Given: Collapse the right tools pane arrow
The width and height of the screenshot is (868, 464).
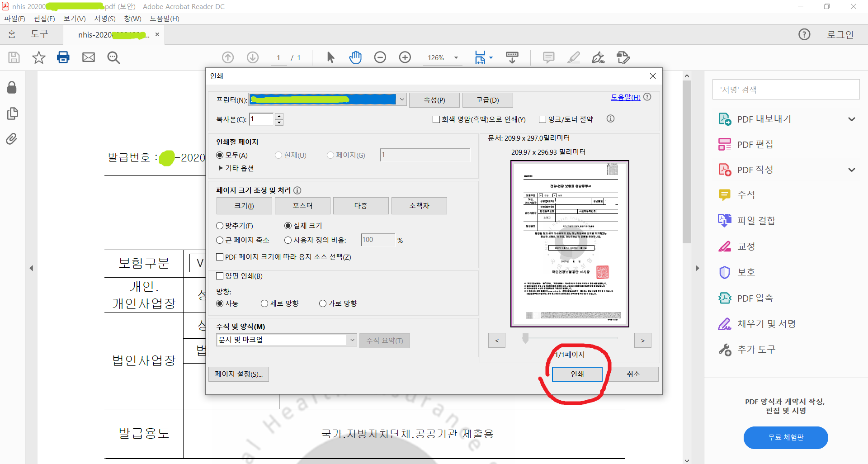Looking at the screenshot, I should (x=698, y=268).
